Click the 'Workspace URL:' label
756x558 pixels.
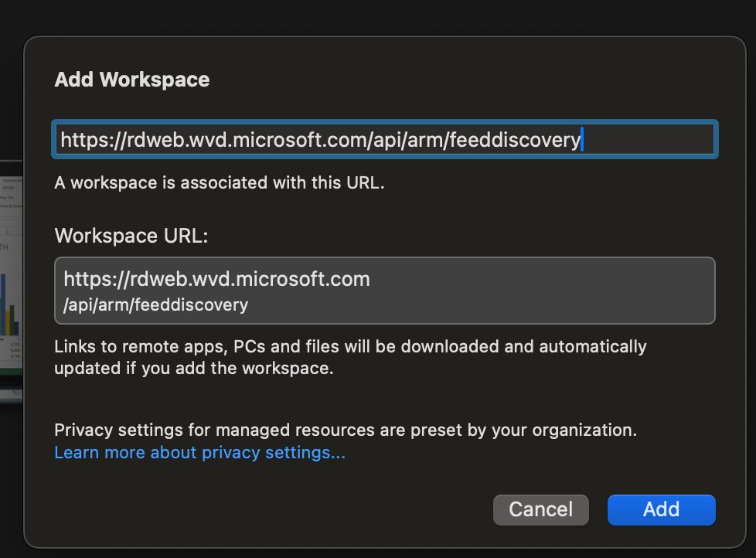[x=131, y=236]
